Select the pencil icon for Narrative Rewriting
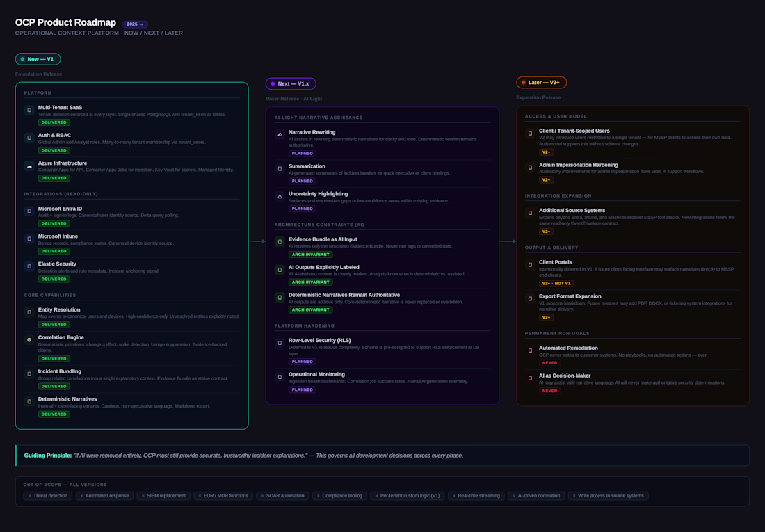The height and width of the screenshot is (532, 765). tap(280, 135)
